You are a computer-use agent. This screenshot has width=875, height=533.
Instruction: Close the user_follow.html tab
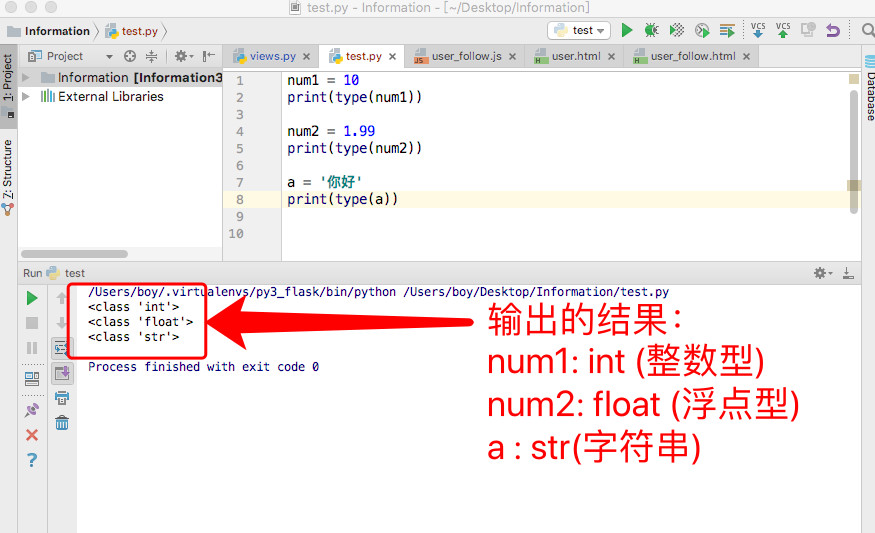(x=745, y=57)
